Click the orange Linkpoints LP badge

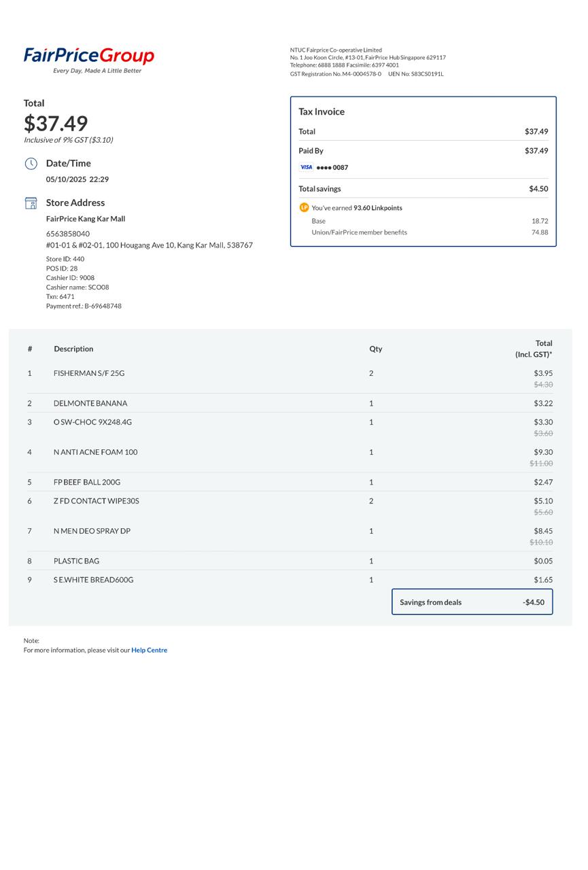click(x=304, y=207)
